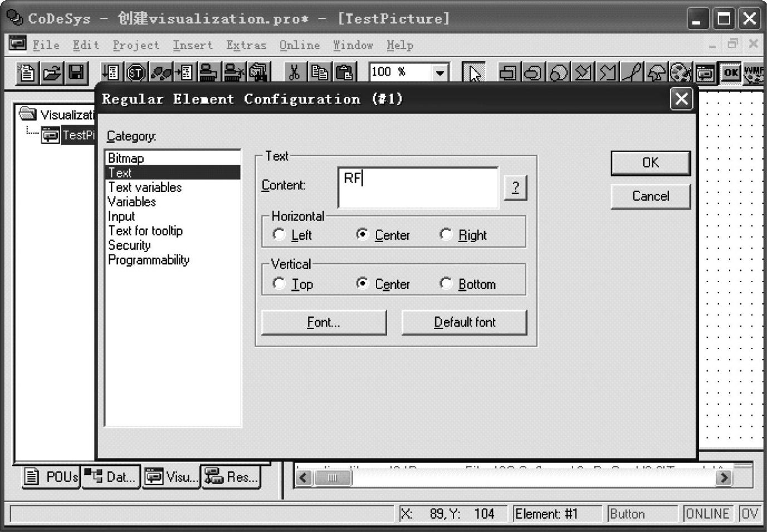Switch to the POUs tab
Image resolution: width=767 pixels, height=532 pixels.
(x=51, y=477)
